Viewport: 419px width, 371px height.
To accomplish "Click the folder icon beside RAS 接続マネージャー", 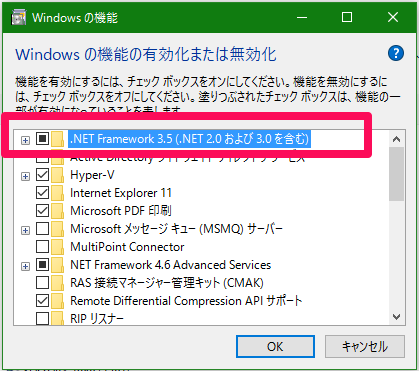I will (57, 283).
